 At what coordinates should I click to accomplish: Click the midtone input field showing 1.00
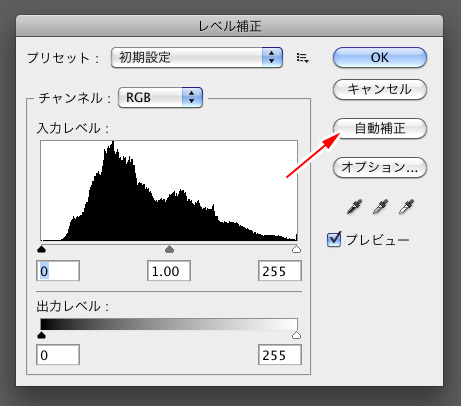169,271
